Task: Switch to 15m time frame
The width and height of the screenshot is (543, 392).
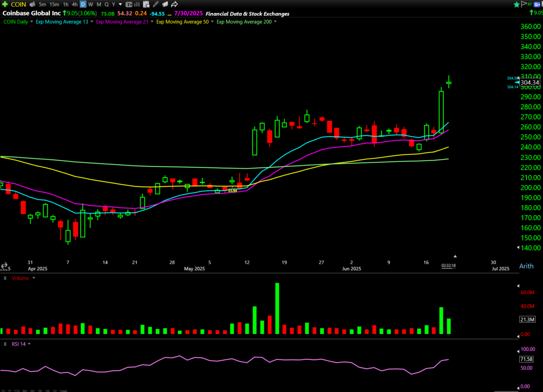Action: [x=54, y=4]
